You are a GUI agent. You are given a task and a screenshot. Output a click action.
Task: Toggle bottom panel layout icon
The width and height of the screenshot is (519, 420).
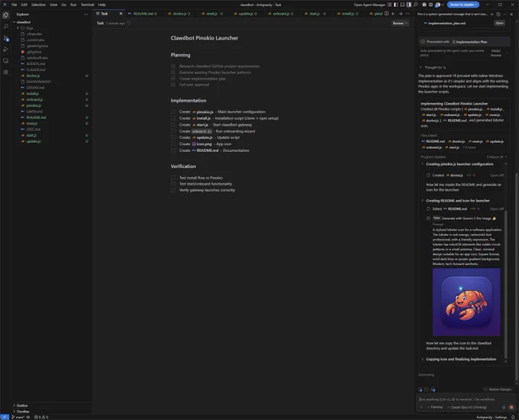[402, 5]
